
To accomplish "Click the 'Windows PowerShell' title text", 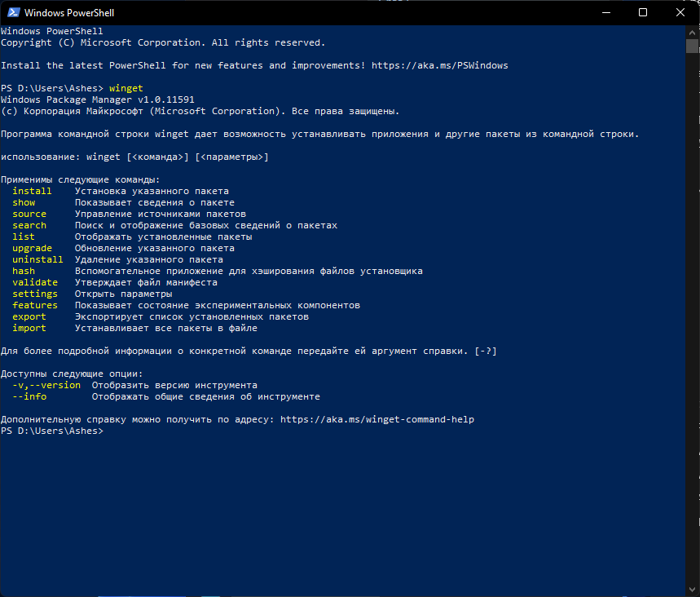I will coord(69,13).
